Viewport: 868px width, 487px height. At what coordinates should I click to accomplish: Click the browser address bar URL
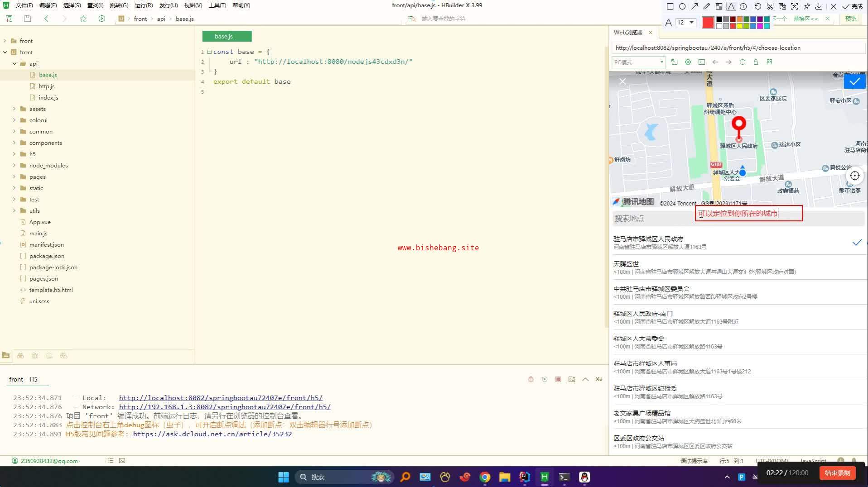click(x=738, y=48)
